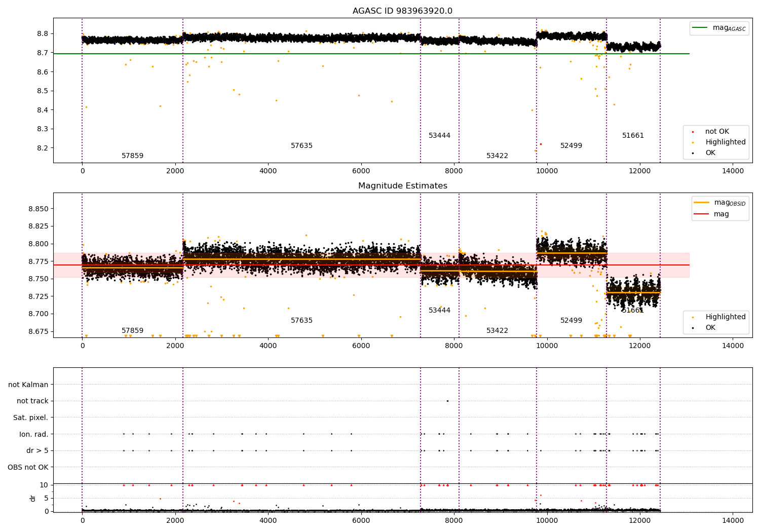The width and height of the screenshot is (760, 532).
Task: Click the lone 'not track' data point
Action: (447, 401)
